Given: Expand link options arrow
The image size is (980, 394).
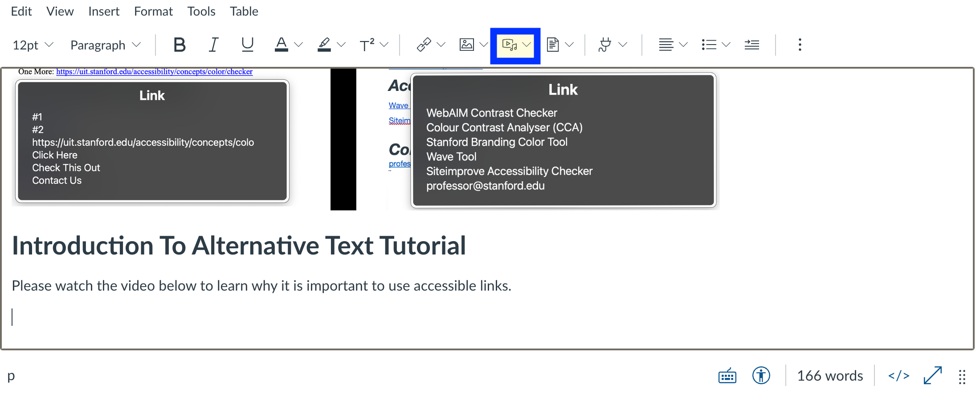Looking at the screenshot, I should click(x=441, y=45).
